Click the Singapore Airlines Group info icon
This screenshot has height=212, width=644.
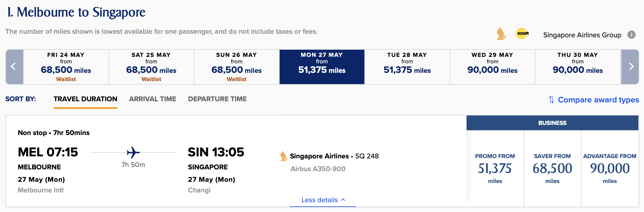click(x=631, y=35)
